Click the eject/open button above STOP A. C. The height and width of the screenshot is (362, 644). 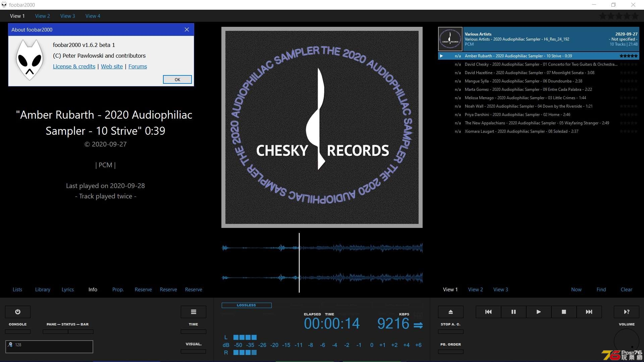coord(451,312)
